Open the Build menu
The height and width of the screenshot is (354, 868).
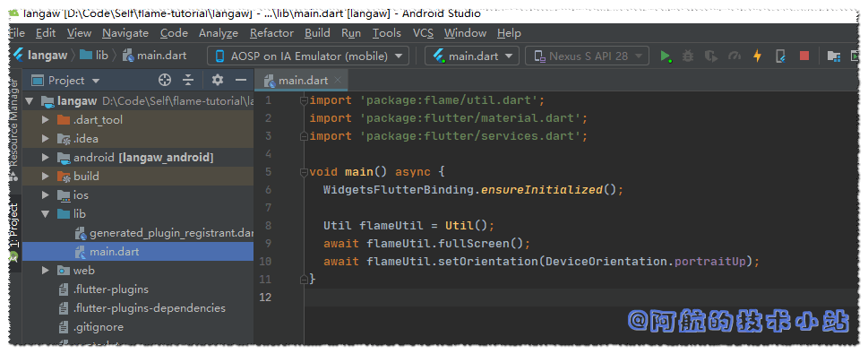[317, 33]
